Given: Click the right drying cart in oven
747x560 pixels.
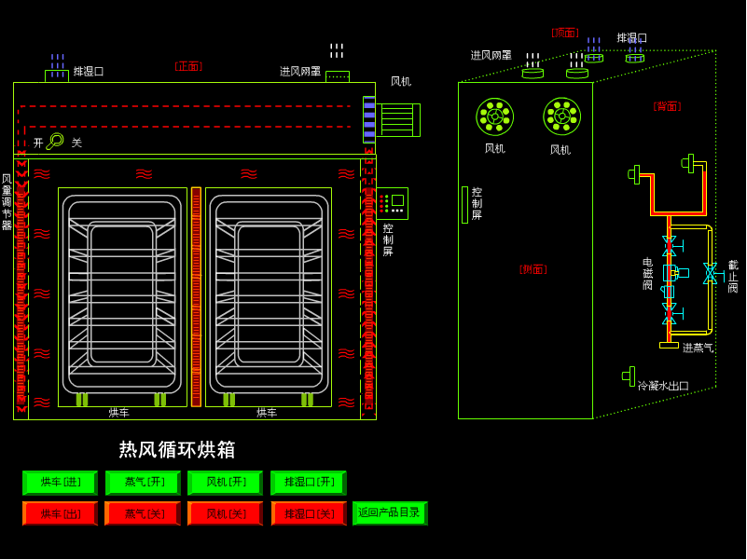Looking at the screenshot, I should click(x=269, y=296).
